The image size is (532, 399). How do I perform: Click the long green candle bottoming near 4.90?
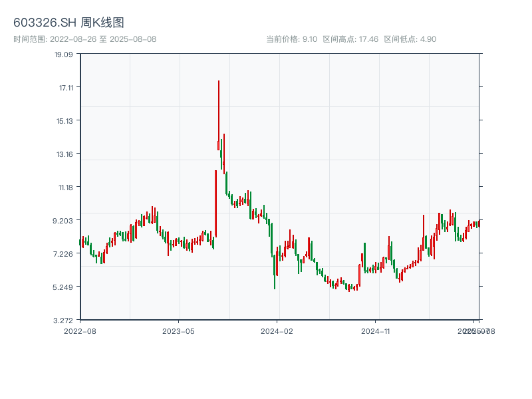point(275,271)
